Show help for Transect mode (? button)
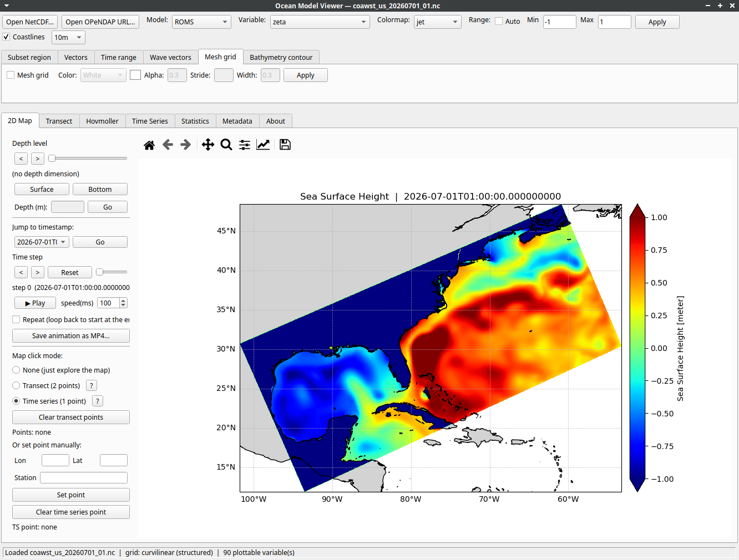The width and height of the screenshot is (739, 560). (x=92, y=385)
